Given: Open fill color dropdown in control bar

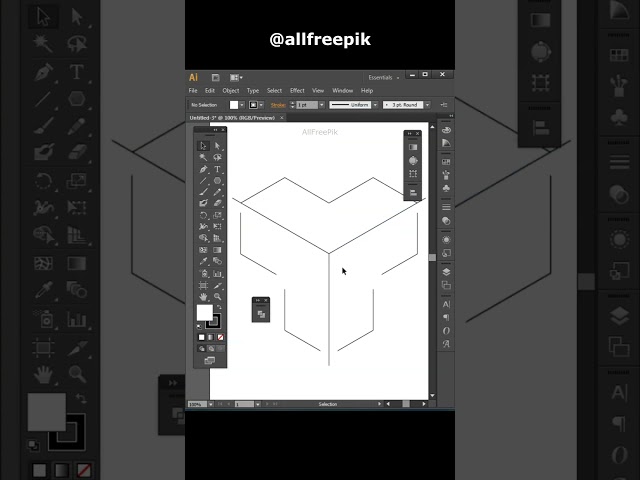Looking at the screenshot, I should [x=242, y=105].
